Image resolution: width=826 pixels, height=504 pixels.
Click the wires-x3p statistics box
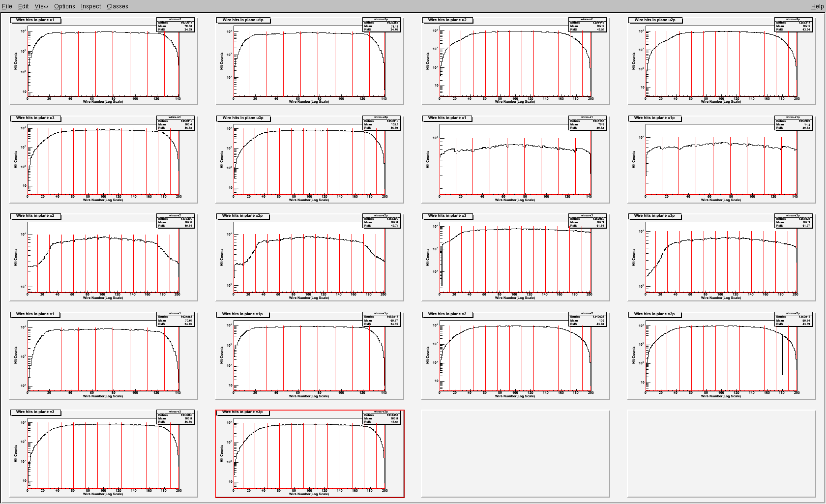[793, 221]
